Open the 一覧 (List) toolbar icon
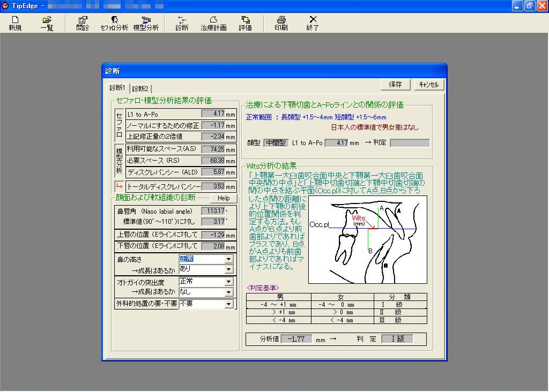 point(47,23)
